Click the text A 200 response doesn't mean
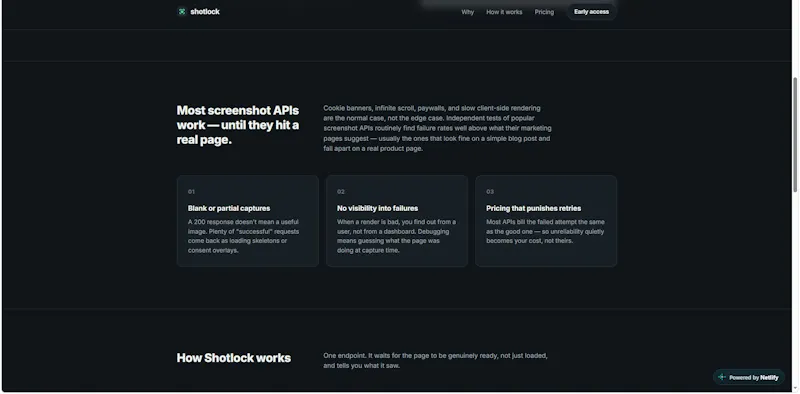Screen dimensions: 800x394 243,236
